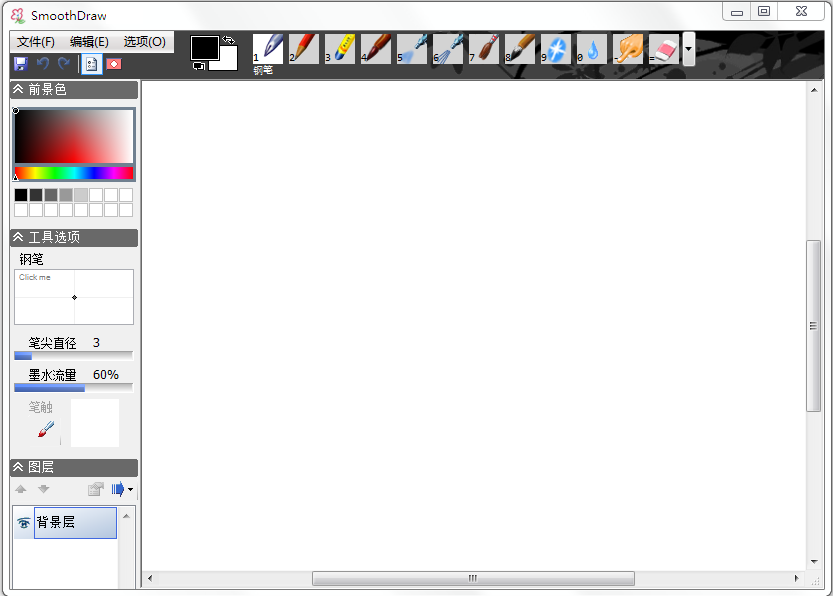Image resolution: width=833 pixels, height=596 pixels.
Task: Adjust the 笔尖直径 slider
Action: [x=74, y=356]
